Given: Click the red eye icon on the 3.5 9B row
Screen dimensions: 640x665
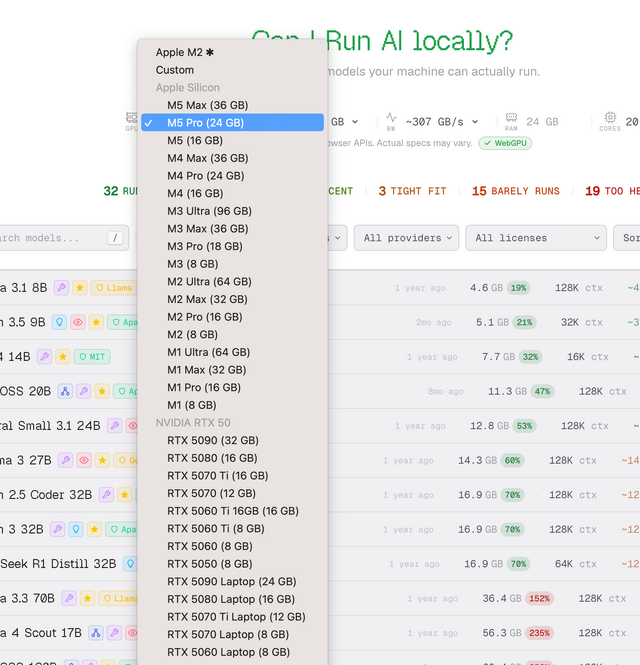Looking at the screenshot, I should (77, 323).
